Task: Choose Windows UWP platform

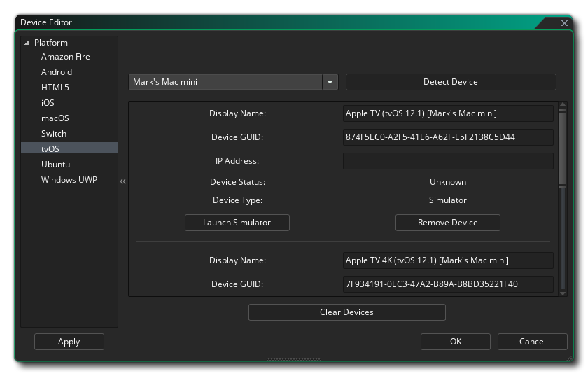Action: tap(69, 180)
